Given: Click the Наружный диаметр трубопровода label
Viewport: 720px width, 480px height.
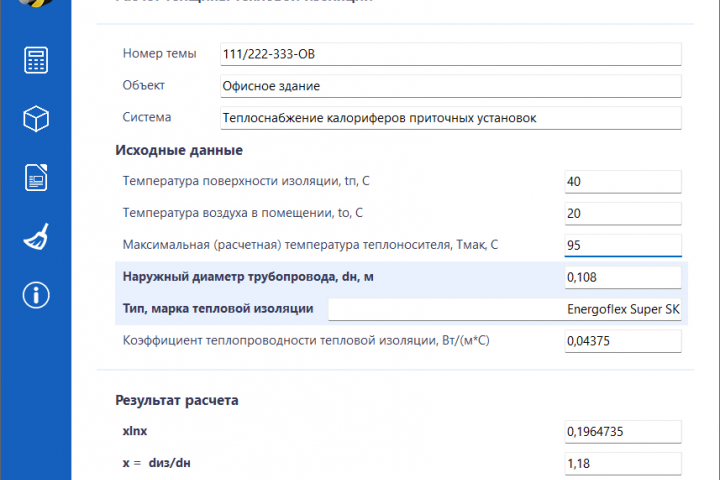Looking at the screenshot, I should (x=248, y=277).
